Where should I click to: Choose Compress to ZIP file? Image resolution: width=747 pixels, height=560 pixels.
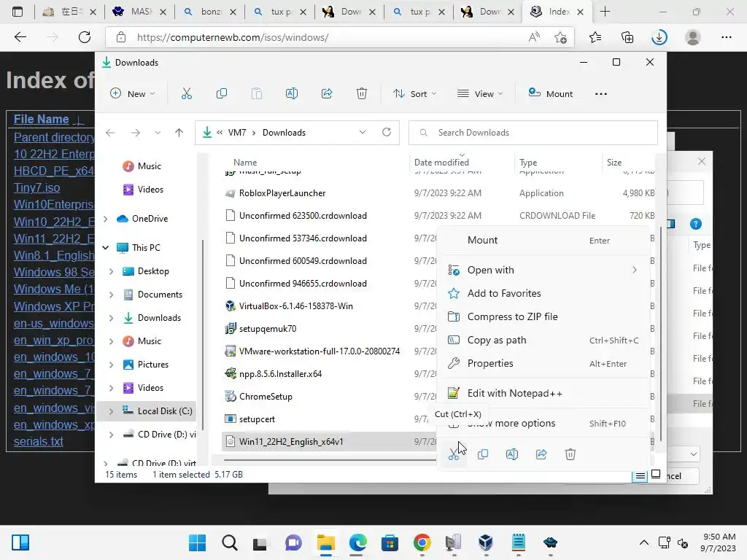543,316
